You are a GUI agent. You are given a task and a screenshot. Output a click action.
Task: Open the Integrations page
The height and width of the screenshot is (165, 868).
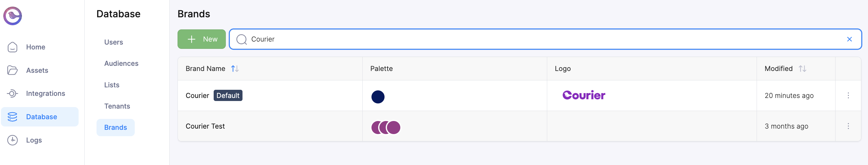tap(46, 93)
